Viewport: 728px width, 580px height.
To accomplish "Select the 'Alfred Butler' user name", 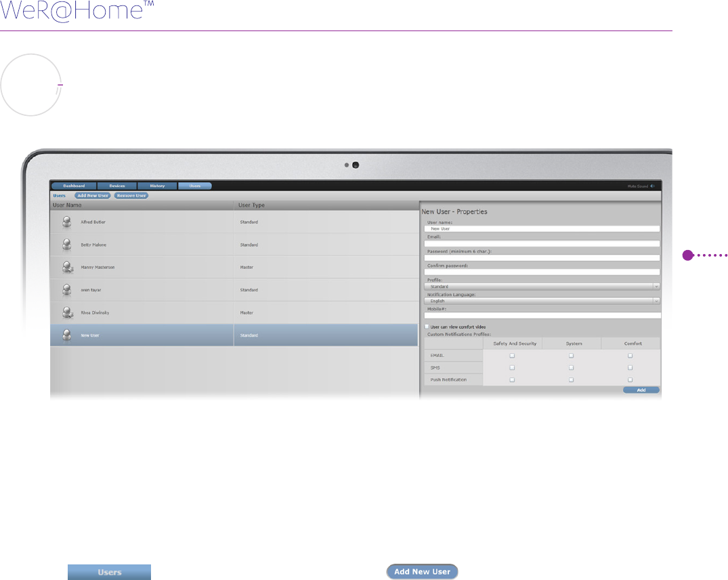I will [x=93, y=222].
